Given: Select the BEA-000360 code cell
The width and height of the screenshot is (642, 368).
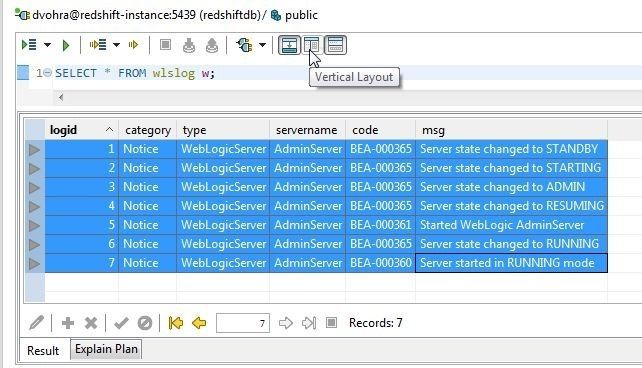Looking at the screenshot, I should pyautogui.click(x=380, y=263).
